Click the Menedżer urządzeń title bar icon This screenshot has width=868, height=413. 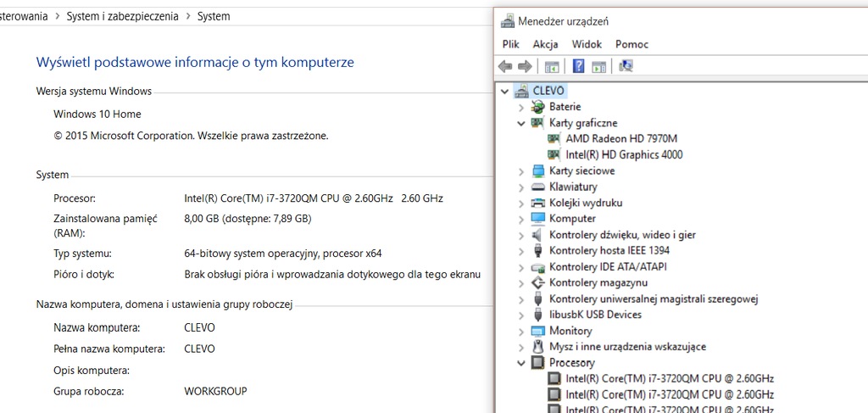507,21
